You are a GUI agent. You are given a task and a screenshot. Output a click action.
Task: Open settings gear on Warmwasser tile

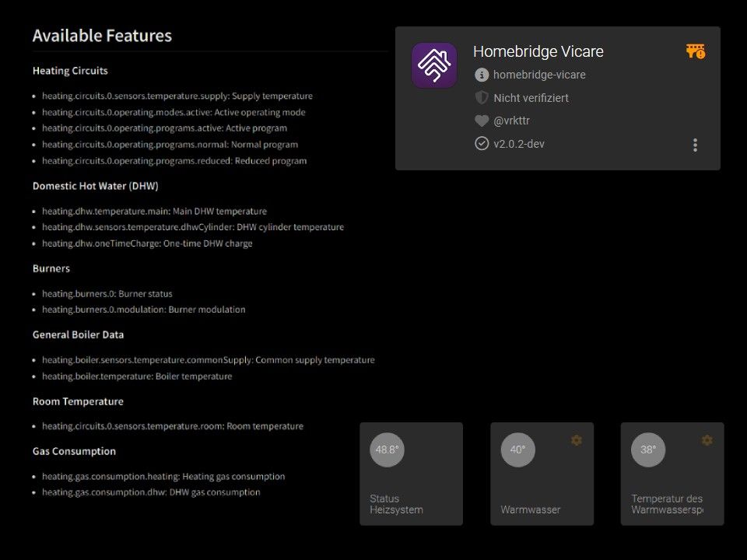pyautogui.click(x=576, y=440)
